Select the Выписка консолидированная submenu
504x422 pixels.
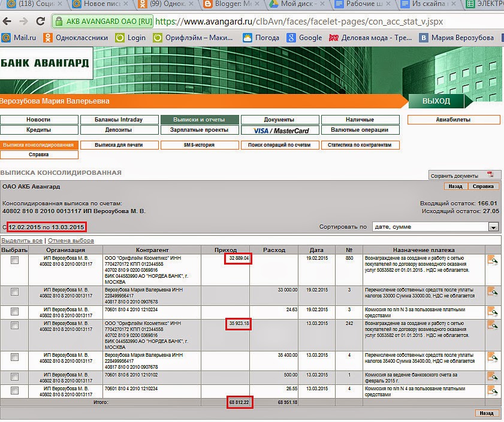coord(39,145)
